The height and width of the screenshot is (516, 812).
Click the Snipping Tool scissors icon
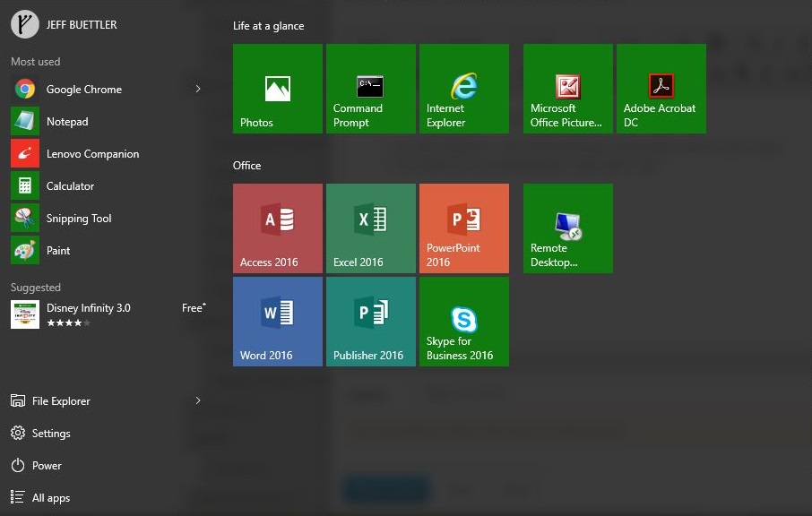pyautogui.click(x=25, y=218)
